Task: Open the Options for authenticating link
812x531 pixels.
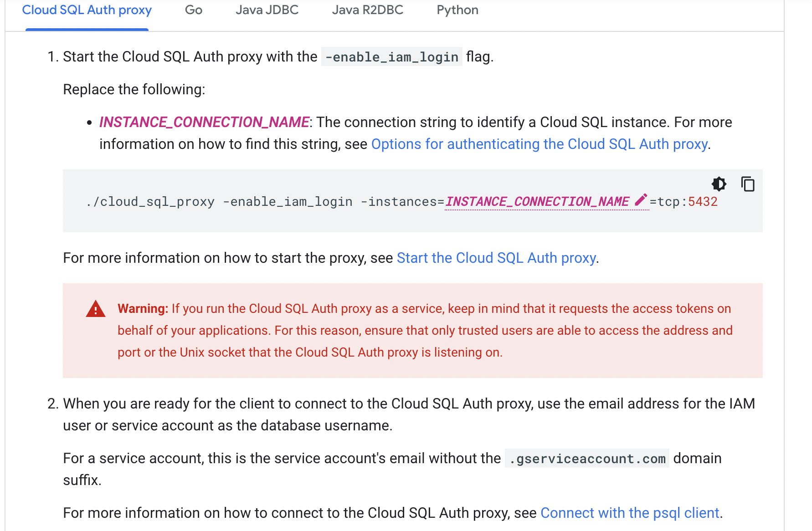Action: [540, 144]
